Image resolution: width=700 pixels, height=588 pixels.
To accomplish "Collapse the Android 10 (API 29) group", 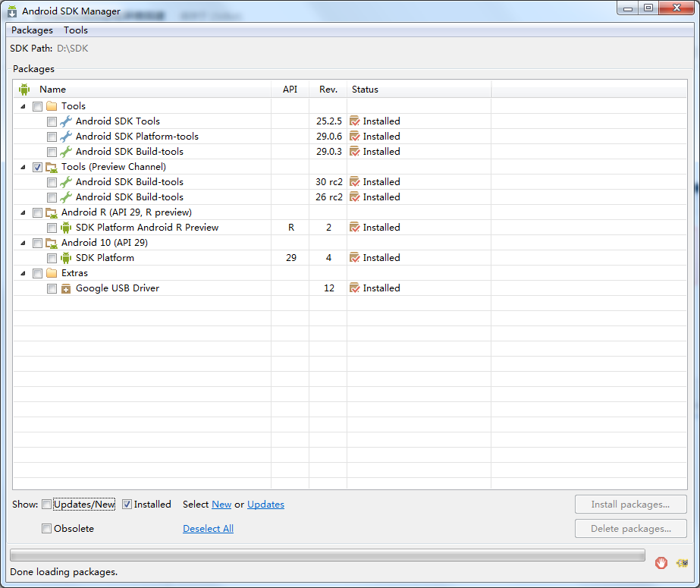I will (24, 244).
